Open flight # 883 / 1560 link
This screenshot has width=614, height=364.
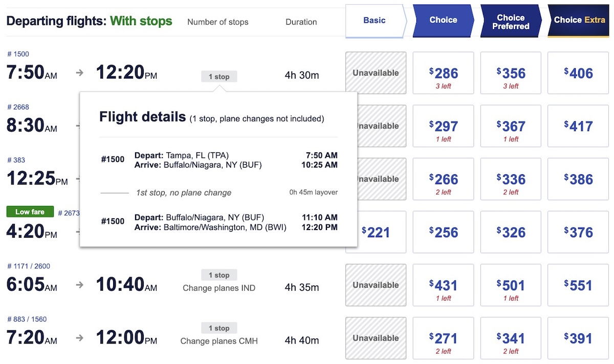pos(27,320)
